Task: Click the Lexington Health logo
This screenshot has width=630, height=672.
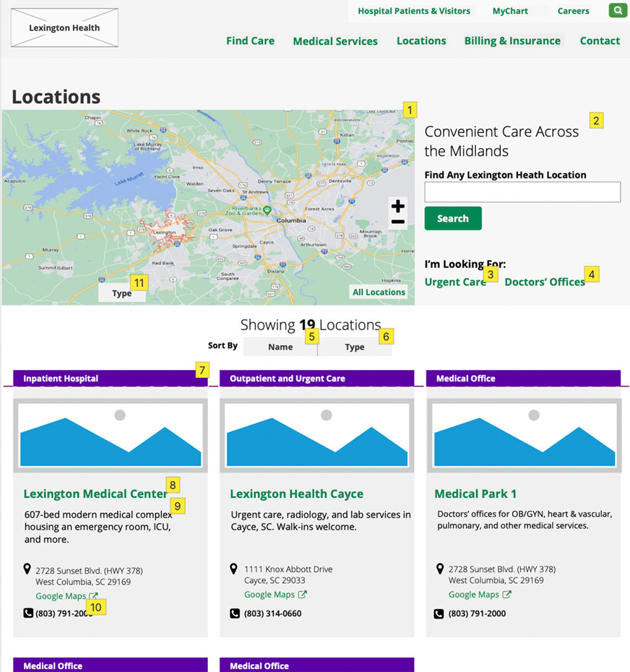Action: 64,27
